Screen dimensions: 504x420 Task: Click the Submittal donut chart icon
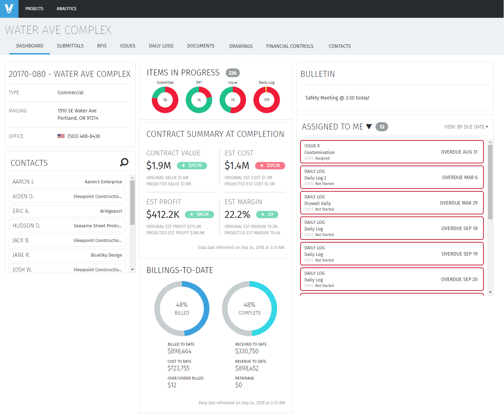[x=165, y=100]
